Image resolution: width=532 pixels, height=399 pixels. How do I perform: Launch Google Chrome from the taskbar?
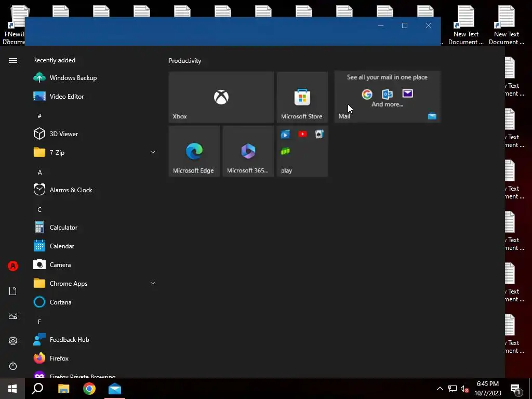(89, 389)
